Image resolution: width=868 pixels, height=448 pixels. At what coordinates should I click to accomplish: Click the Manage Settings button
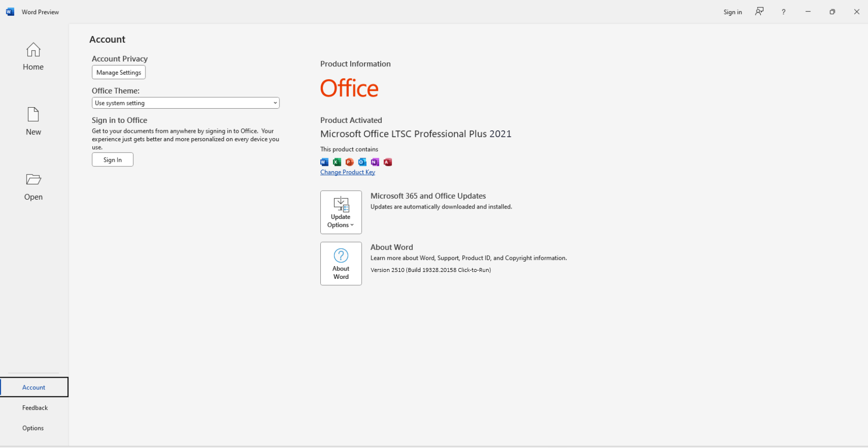pos(118,72)
